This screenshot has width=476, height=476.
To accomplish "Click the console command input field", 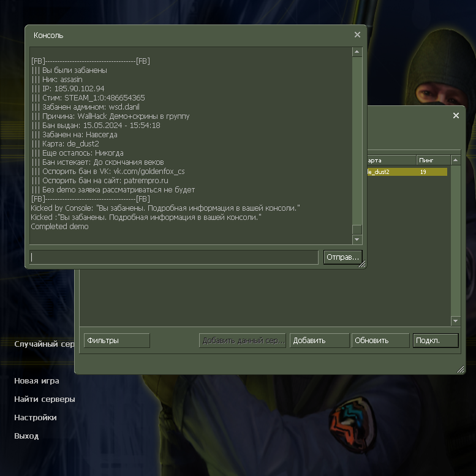I will [x=174, y=257].
